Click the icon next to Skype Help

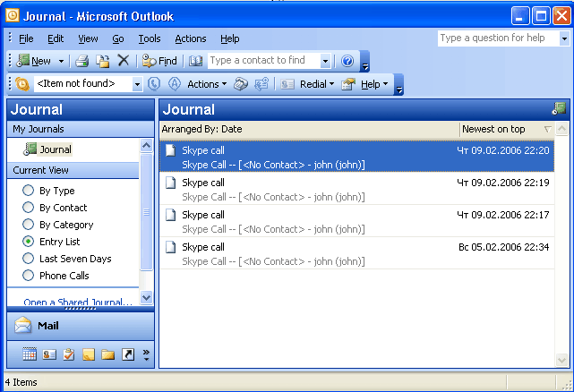pyautogui.click(x=347, y=84)
